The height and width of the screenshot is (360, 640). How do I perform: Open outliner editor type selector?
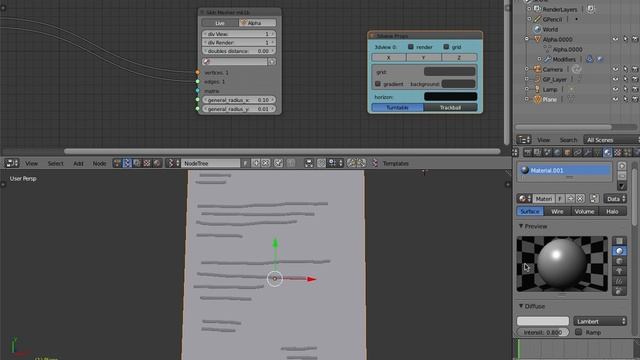pyautogui.click(x=524, y=140)
